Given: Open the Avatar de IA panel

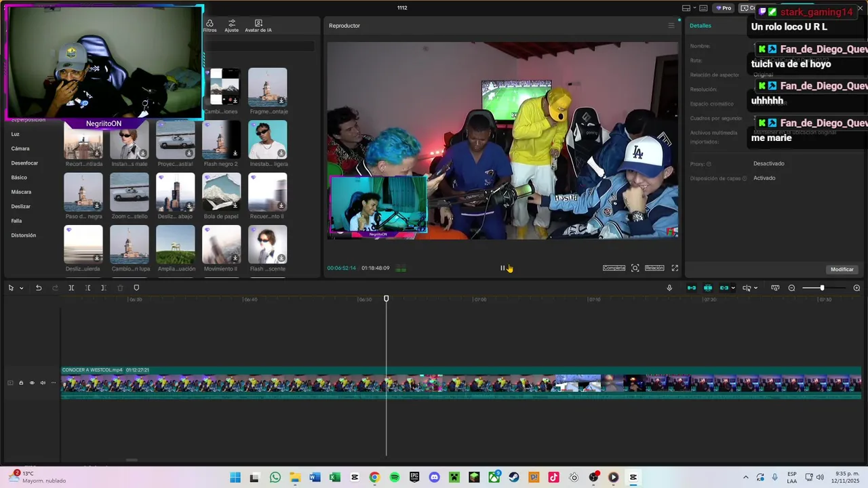Looking at the screenshot, I should point(258,26).
